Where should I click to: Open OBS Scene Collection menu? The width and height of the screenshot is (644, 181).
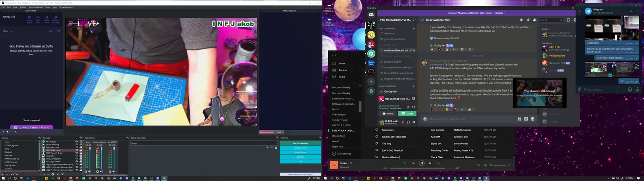[x=35, y=7]
